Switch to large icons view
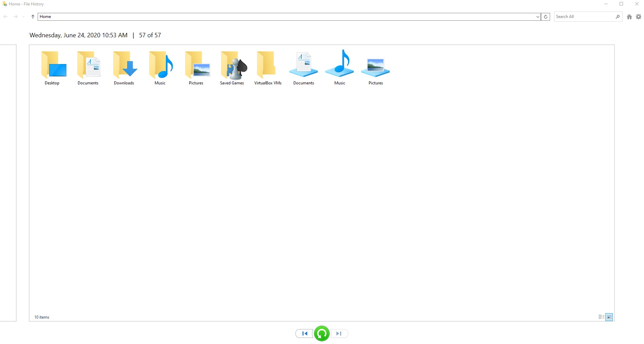 609,317
